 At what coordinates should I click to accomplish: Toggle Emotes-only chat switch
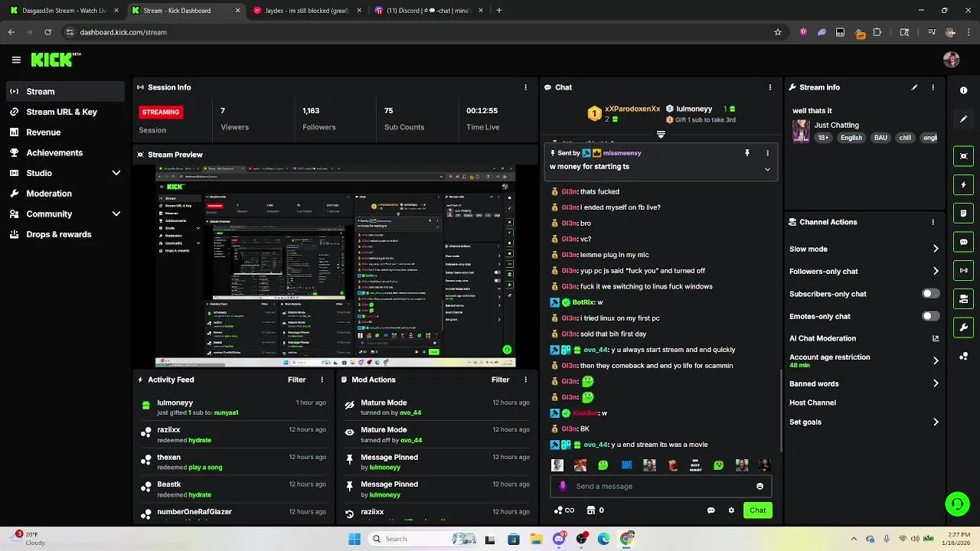tap(930, 316)
